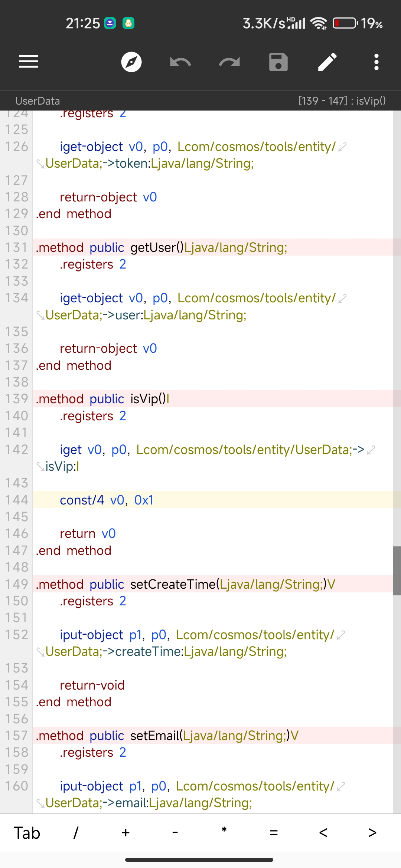Screen dimensions: 401x868
Task: Tap '.end method' on line 129
Action: click(x=74, y=214)
